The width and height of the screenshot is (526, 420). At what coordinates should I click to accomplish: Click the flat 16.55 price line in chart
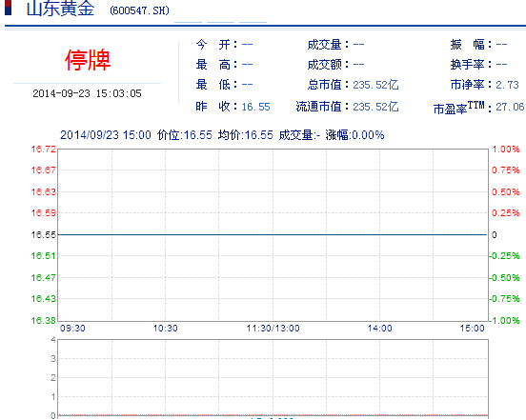tap(273, 234)
